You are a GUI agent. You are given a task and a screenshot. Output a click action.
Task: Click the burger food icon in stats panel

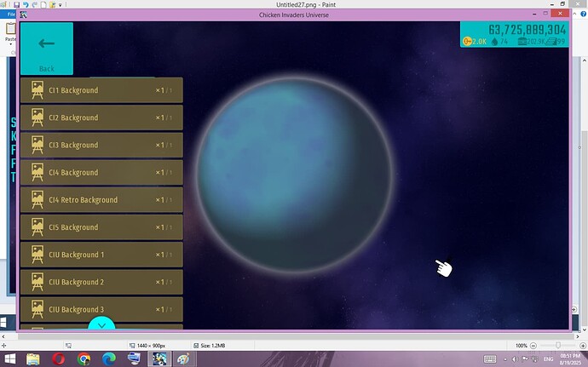point(522,42)
